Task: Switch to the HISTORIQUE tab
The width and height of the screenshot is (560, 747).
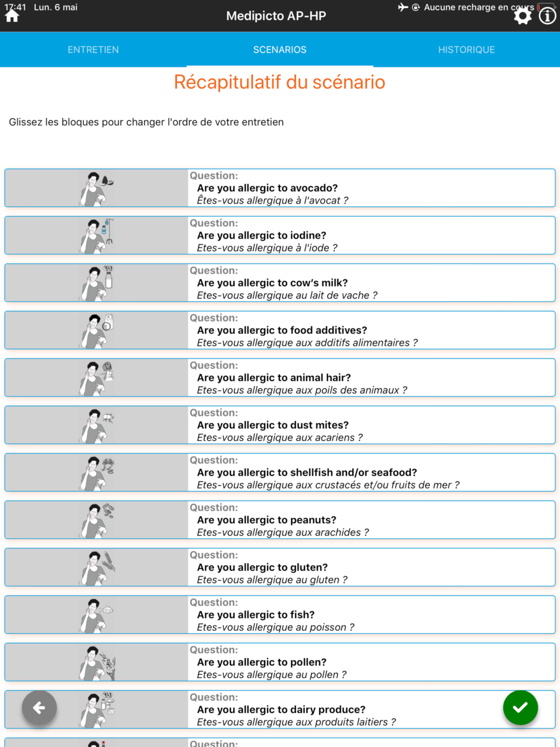Action: click(466, 49)
